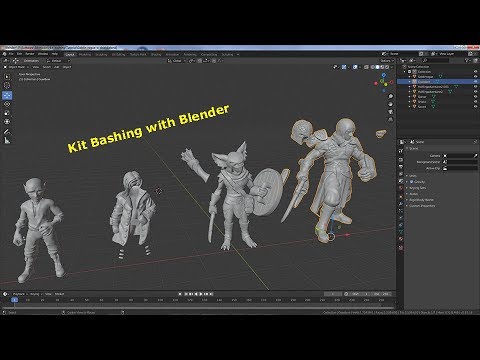This screenshot has height=360, width=480.
Task: Toggle the Gravity checkbox
Action: 411,182
